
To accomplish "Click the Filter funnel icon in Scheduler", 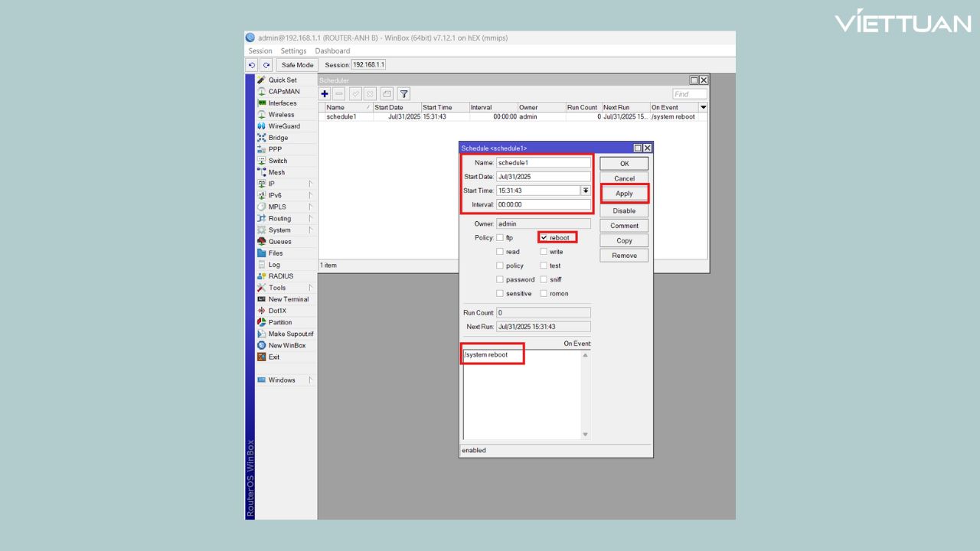I will point(403,94).
